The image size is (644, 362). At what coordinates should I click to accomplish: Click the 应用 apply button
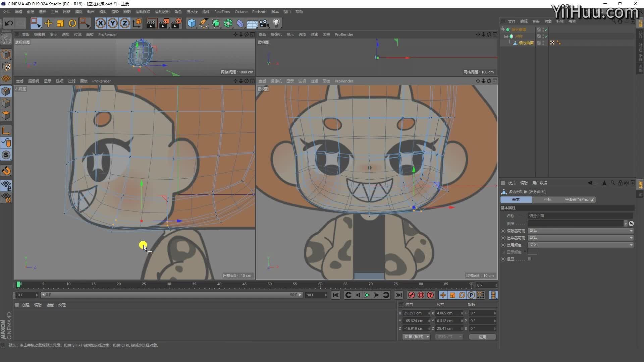pos(482,337)
